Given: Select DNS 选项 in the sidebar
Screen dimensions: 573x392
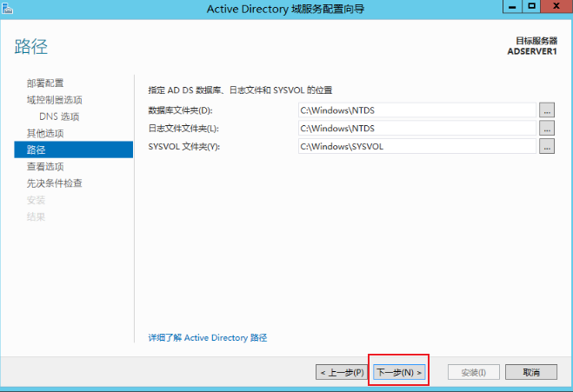Looking at the screenshot, I should (59, 117).
